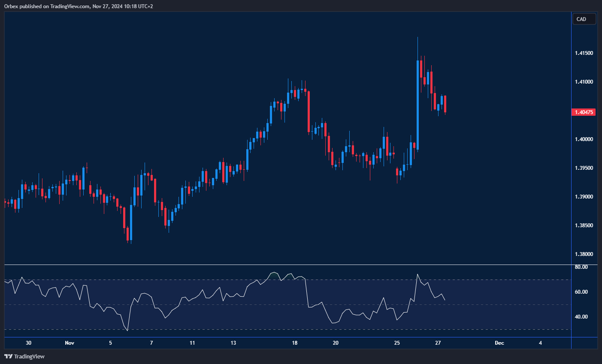The width and height of the screenshot is (602, 364).
Task: Click the 1.41500 price axis label
Action: coord(584,53)
